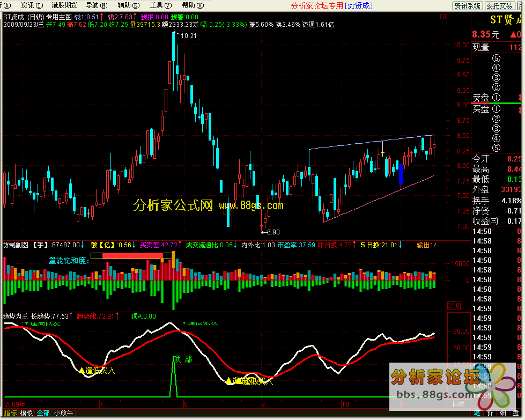Click the 6.93 low price label
Viewport: 525px width, 420px height.
pyautogui.click(x=273, y=232)
